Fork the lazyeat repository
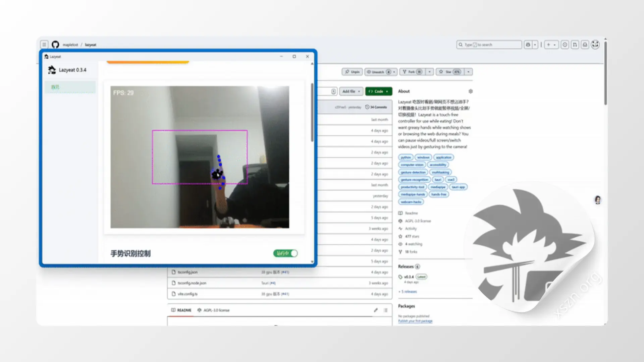644x362 pixels. point(412,72)
